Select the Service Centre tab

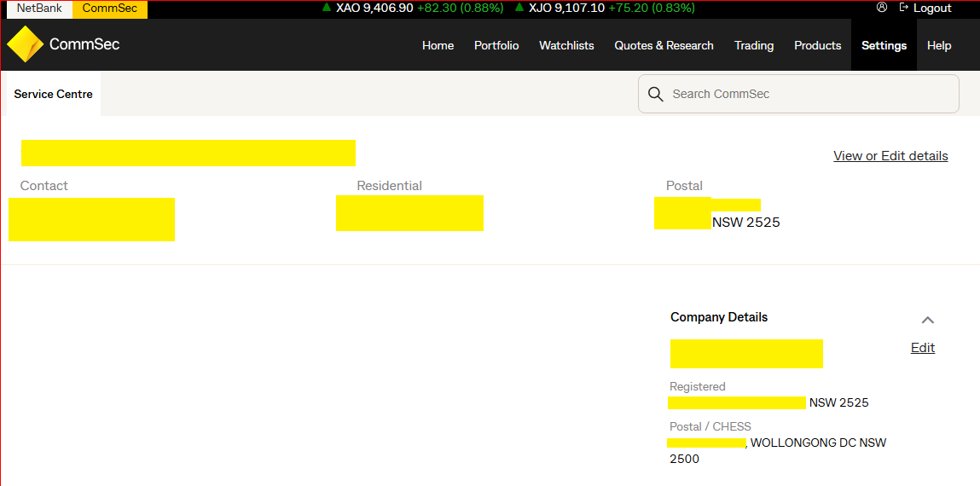(54, 94)
